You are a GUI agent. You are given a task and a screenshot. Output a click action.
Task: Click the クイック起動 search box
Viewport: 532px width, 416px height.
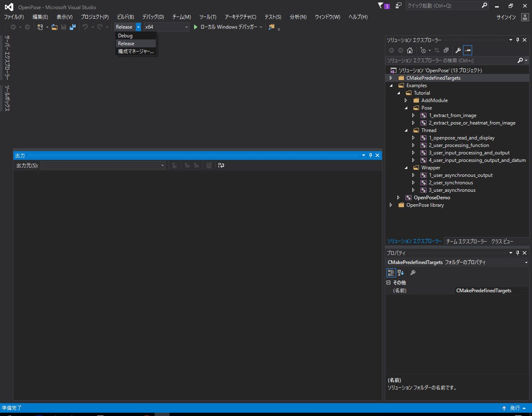tap(443, 6)
